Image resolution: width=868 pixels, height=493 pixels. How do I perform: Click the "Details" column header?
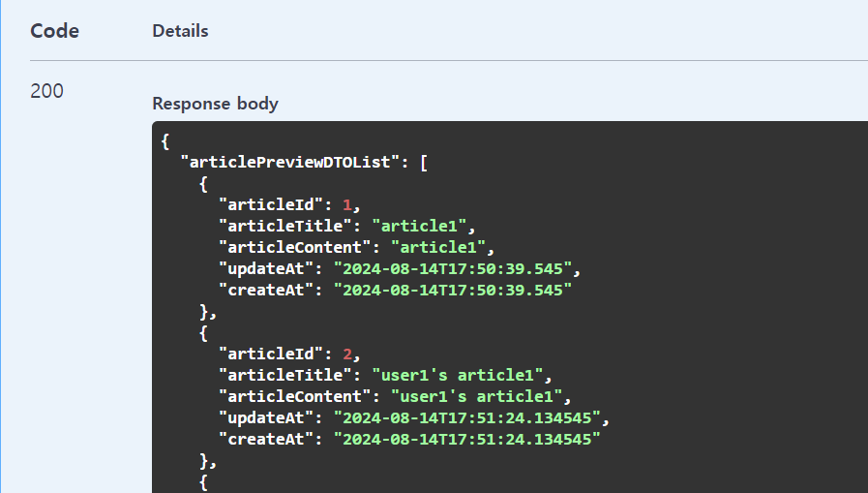(x=180, y=31)
